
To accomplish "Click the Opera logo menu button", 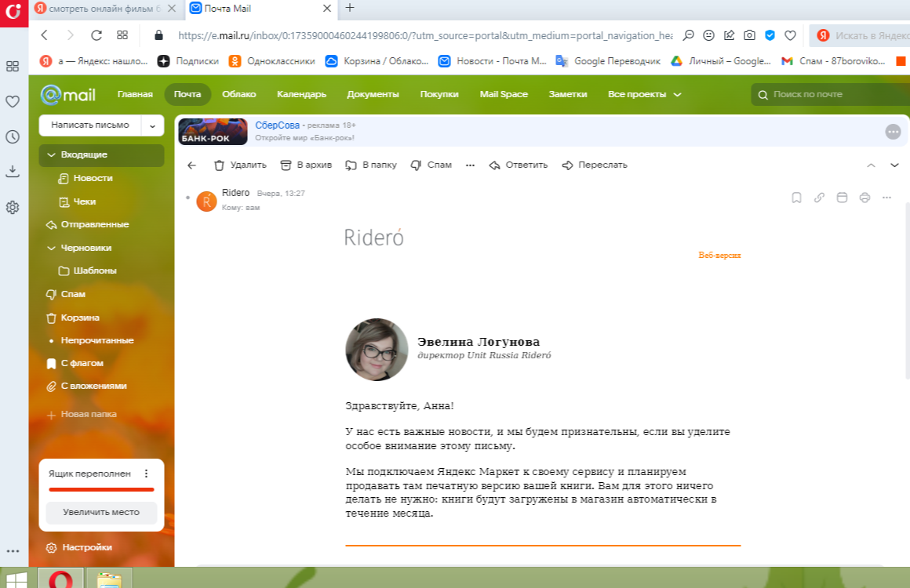I will 13,13.
